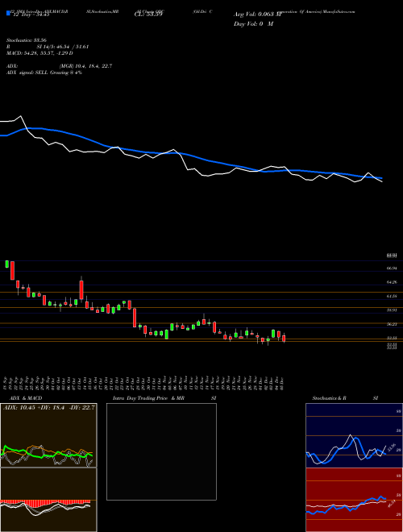Click the 'Stochastics: 33.56' reading
Screen dimensions: 403x532
pos(26,40)
